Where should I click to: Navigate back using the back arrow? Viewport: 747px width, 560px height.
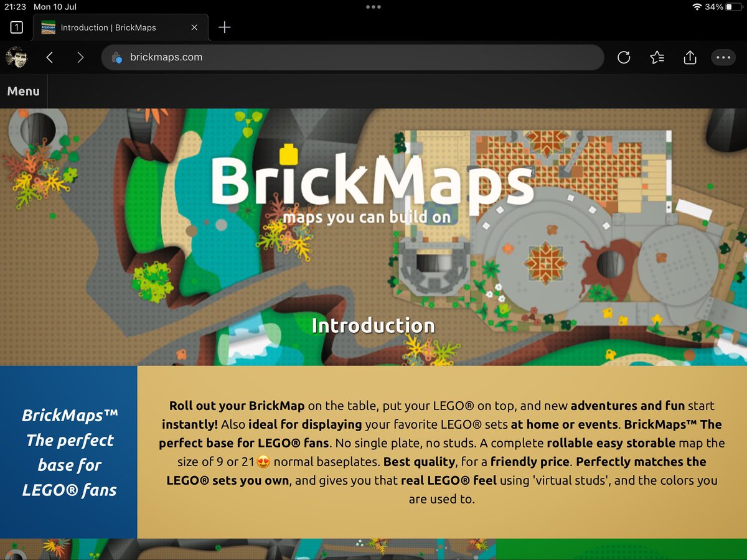pos(49,57)
